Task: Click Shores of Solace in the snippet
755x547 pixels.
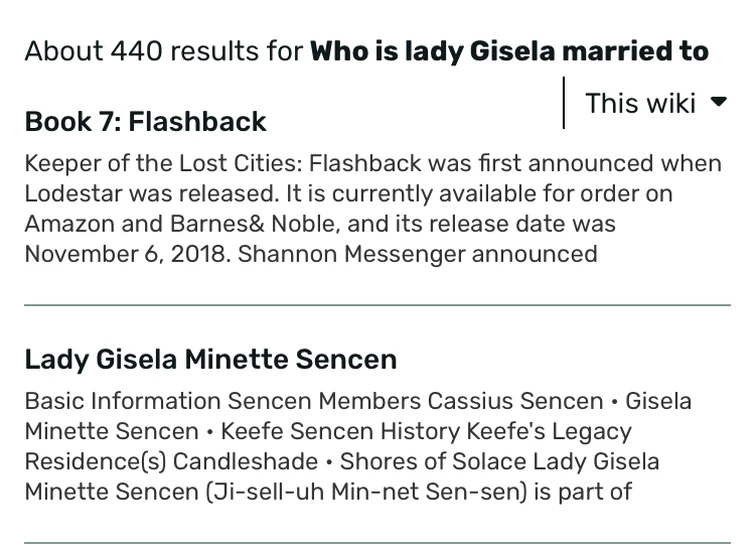Action: 433,461
